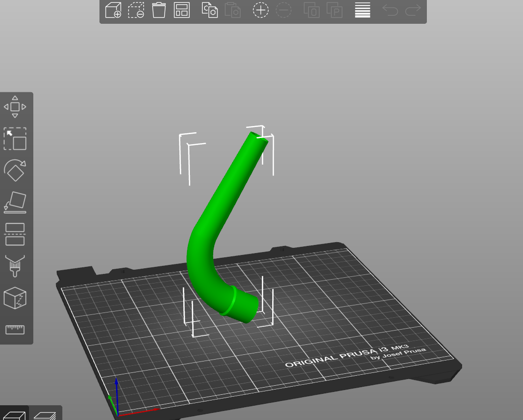
Task: Click the Copy icon in top toolbar
Action: (210, 10)
